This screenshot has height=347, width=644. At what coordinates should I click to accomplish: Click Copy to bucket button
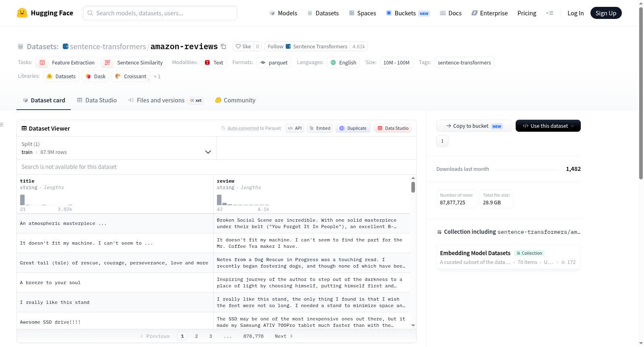coord(474,126)
